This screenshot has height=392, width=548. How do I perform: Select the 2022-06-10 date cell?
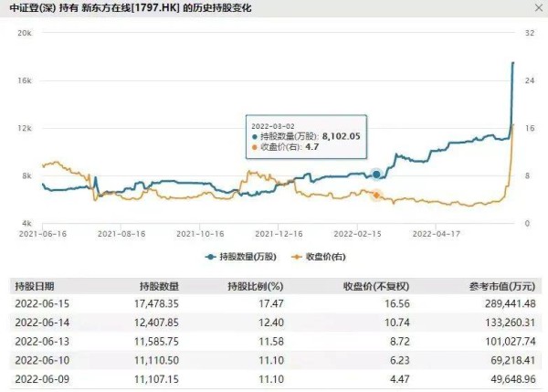42,360
